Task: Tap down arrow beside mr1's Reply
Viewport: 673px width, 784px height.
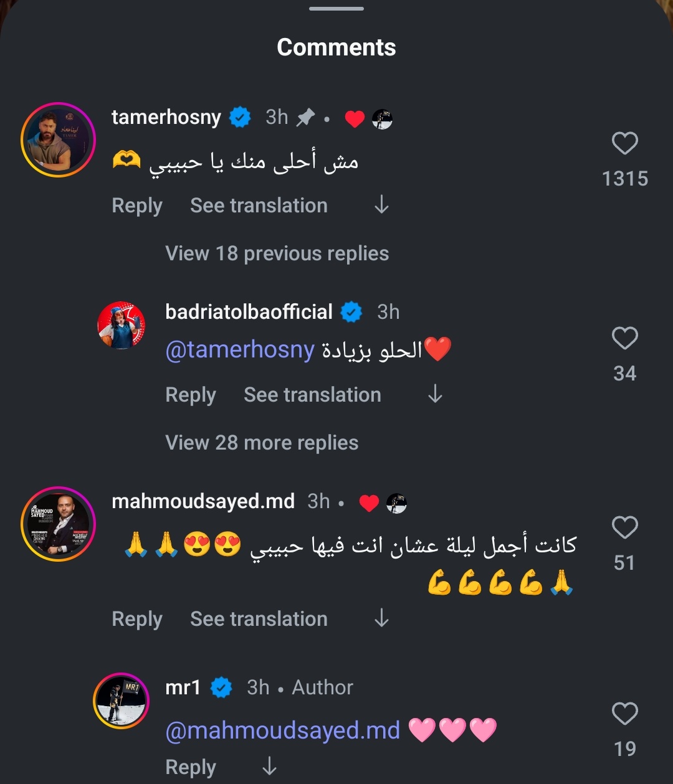Action: [x=269, y=766]
